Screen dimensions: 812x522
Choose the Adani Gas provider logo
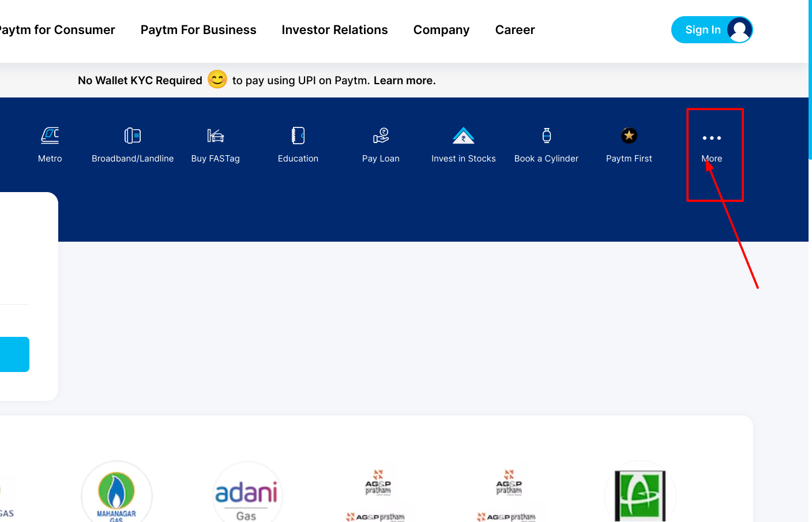pos(247,494)
